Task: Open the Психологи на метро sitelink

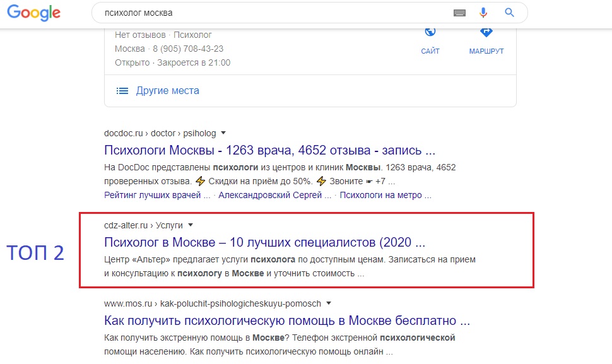Action: 385,195
